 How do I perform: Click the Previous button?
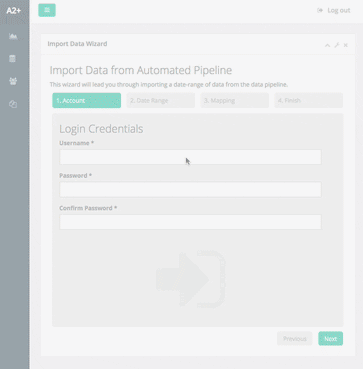click(x=295, y=339)
